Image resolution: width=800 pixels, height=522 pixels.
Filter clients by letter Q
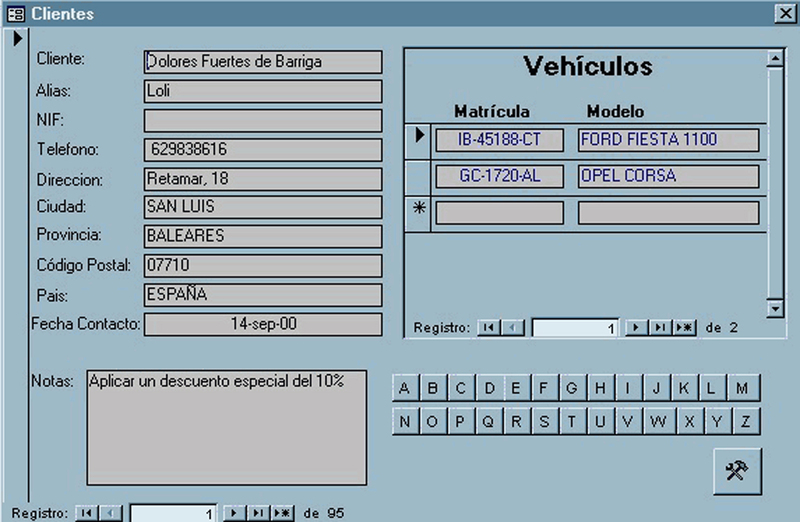click(489, 421)
